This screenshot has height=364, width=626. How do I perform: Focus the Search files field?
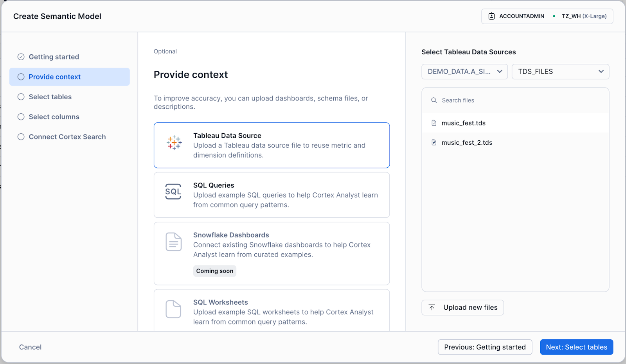point(515,100)
